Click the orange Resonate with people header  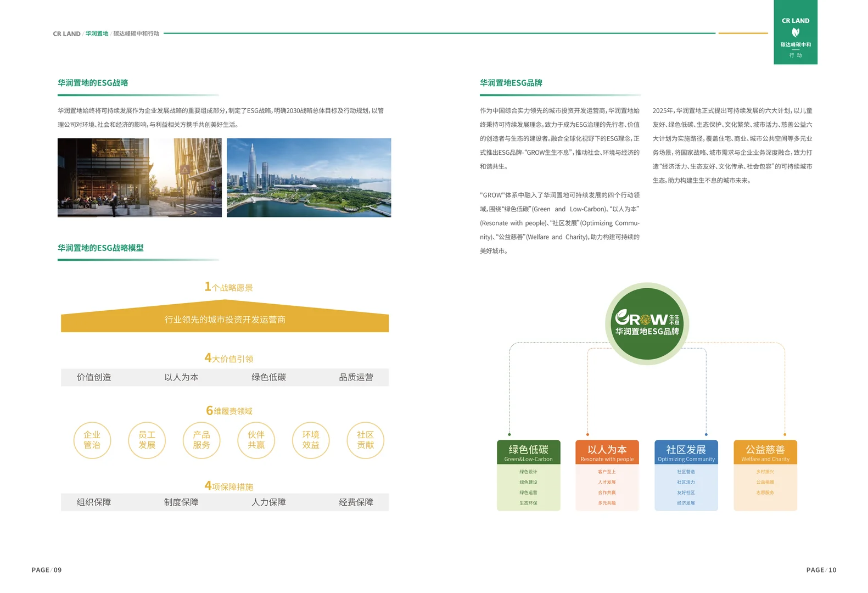[x=607, y=452]
